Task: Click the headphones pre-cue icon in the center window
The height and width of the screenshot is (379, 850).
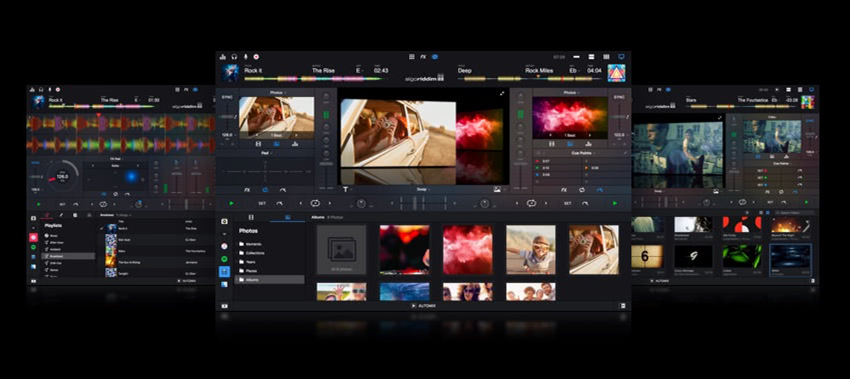Action: click(x=234, y=56)
